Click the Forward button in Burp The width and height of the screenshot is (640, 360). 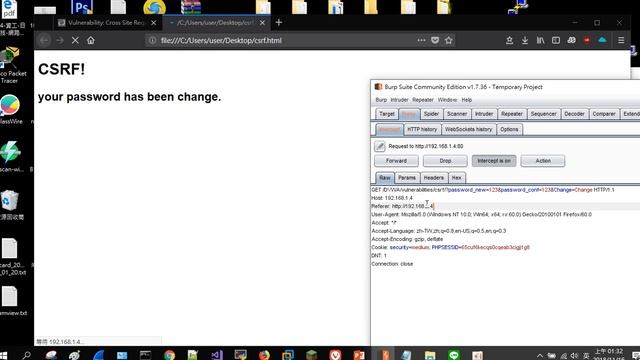[x=396, y=161]
